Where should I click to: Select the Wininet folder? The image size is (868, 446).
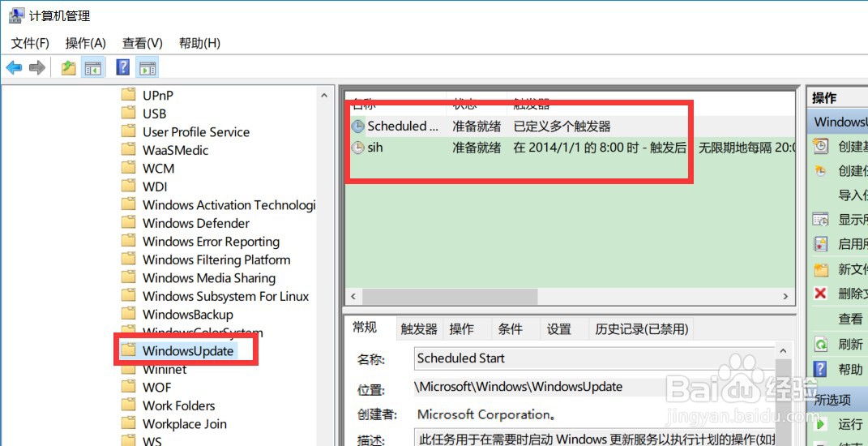(165, 369)
